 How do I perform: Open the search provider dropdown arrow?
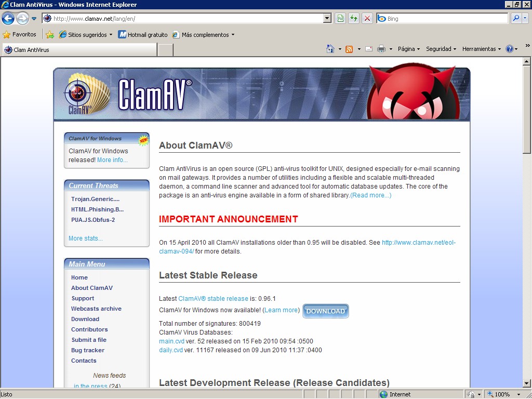pos(525,18)
